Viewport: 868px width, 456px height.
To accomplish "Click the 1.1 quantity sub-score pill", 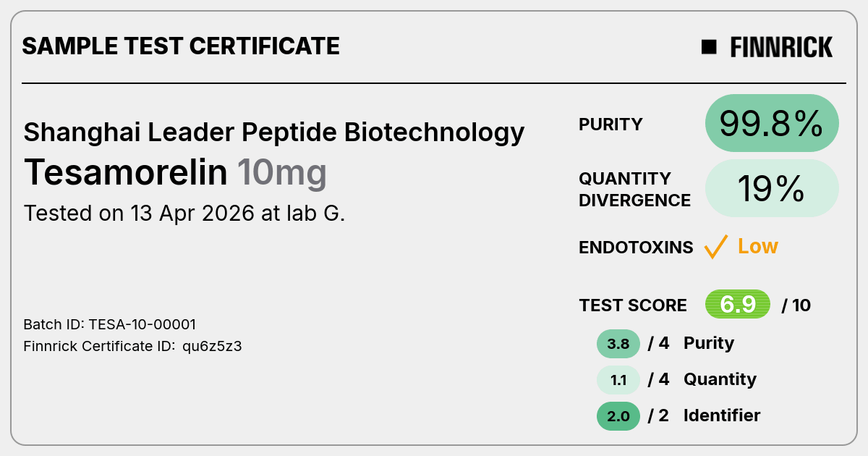I will (618, 380).
